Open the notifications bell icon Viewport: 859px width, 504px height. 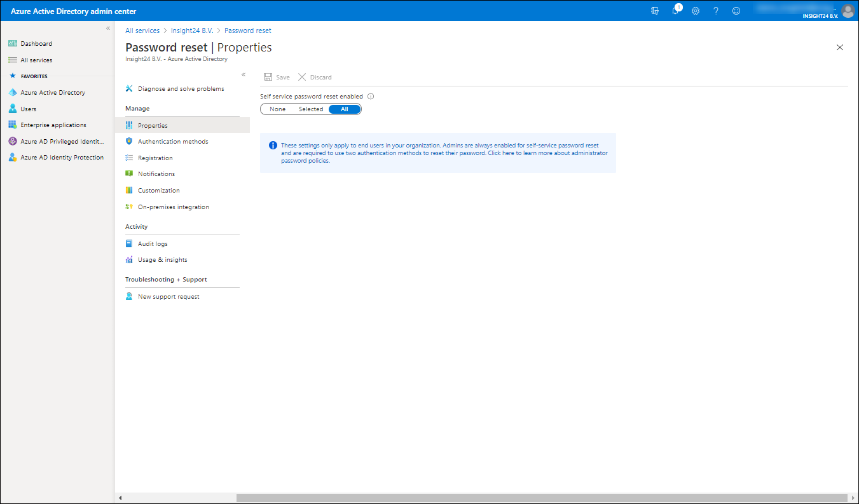click(x=676, y=11)
